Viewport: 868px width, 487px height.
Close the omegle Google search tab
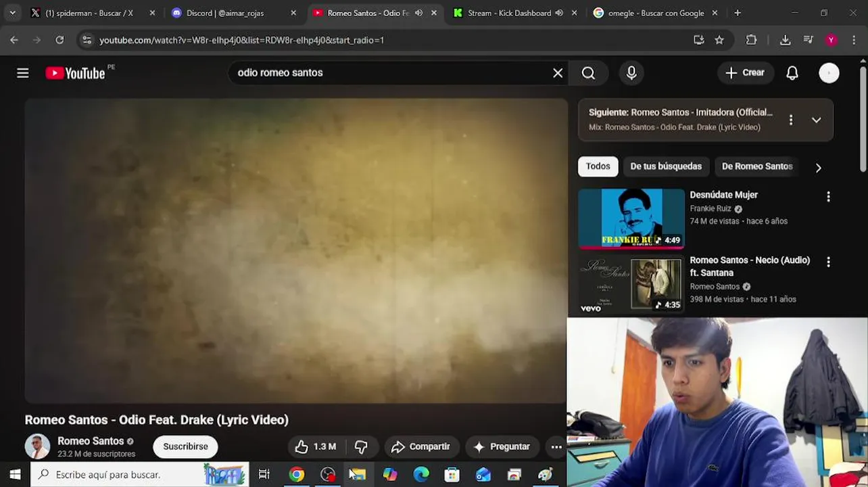coord(716,13)
